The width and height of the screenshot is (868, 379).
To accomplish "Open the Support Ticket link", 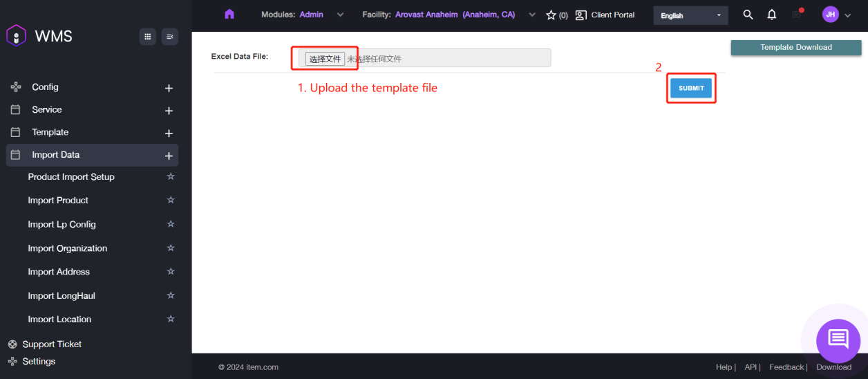I will (52, 344).
